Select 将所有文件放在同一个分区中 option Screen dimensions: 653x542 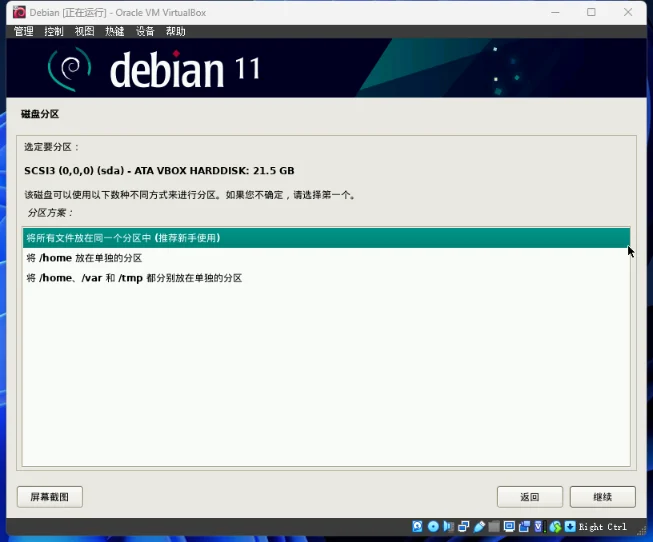pyautogui.click(x=326, y=238)
